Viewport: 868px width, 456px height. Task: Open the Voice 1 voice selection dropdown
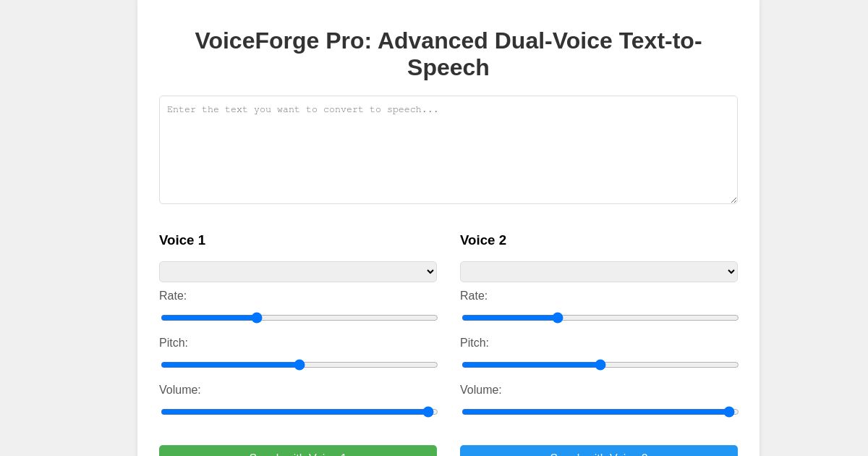[x=298, y=271]
